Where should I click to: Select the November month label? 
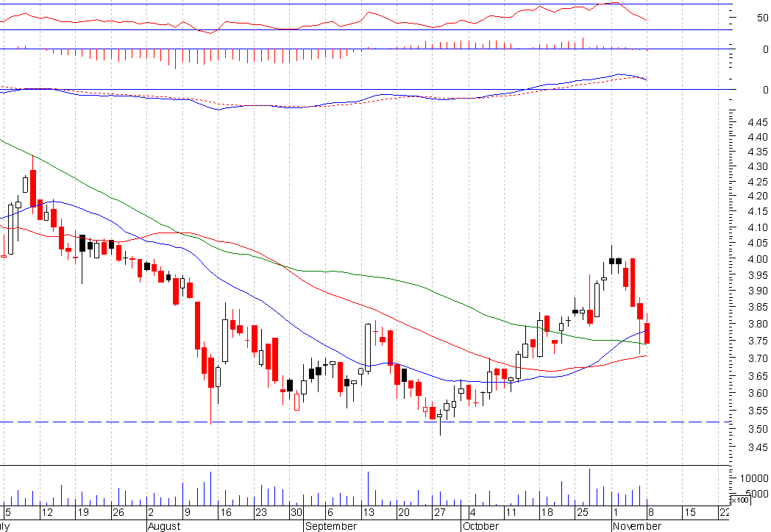pos(637,526)
